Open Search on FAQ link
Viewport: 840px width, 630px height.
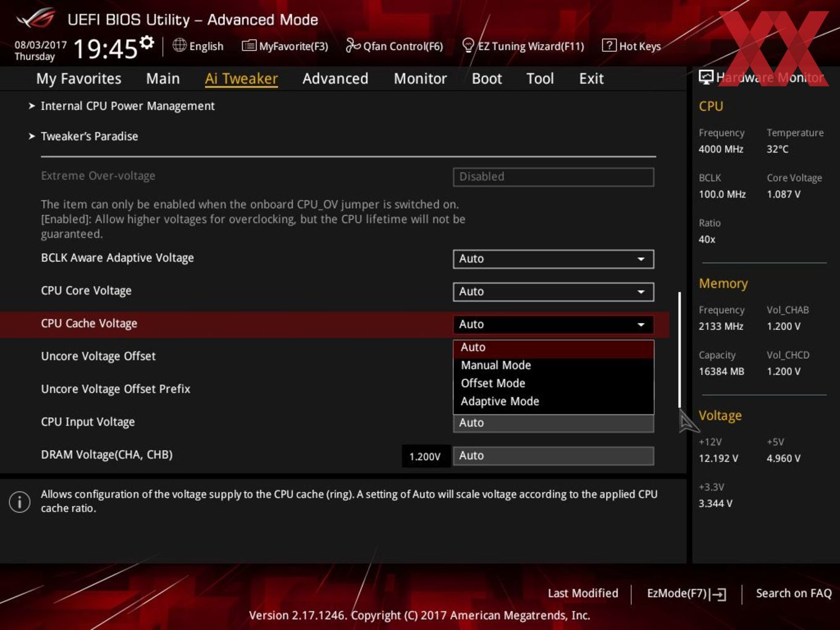[794, 593]
